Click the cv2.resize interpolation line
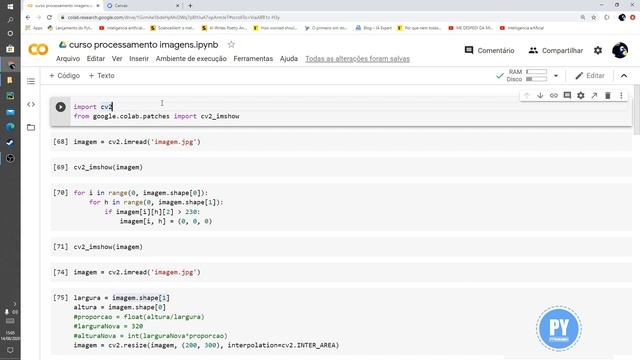The width and height of the screenshot is (640, 360). (206, 345)
